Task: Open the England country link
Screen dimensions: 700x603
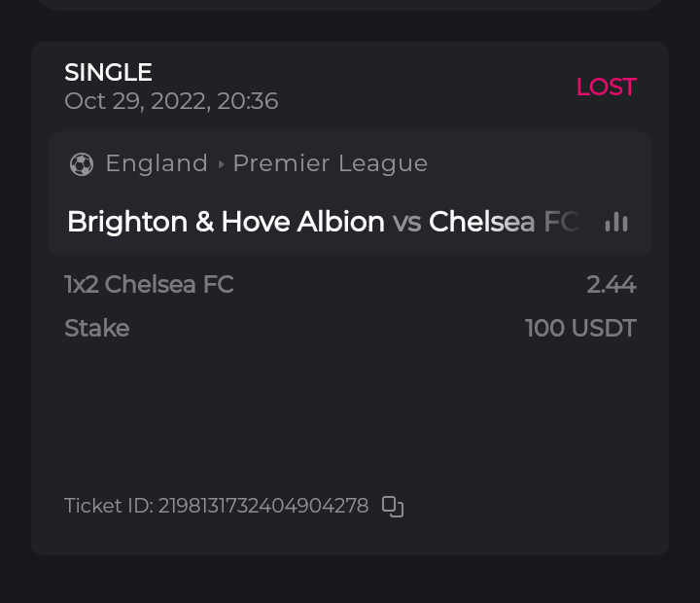Action: [157, 163]
